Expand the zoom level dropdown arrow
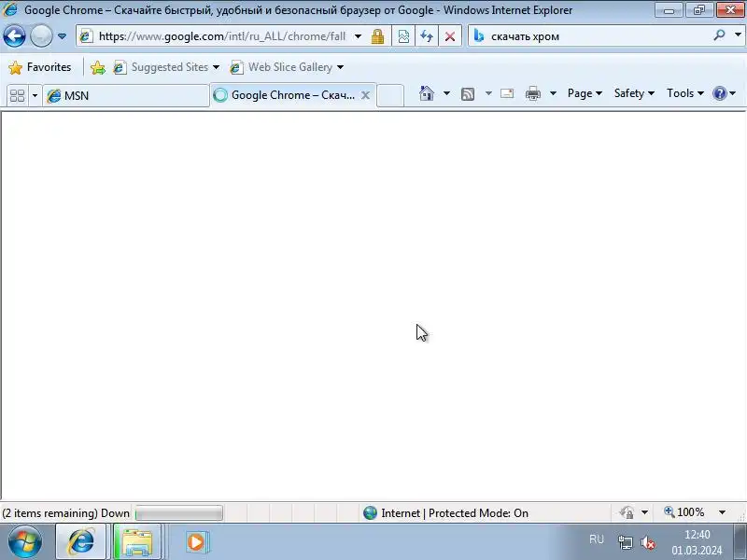Screen dimensions: 747x560 point(722,512)
